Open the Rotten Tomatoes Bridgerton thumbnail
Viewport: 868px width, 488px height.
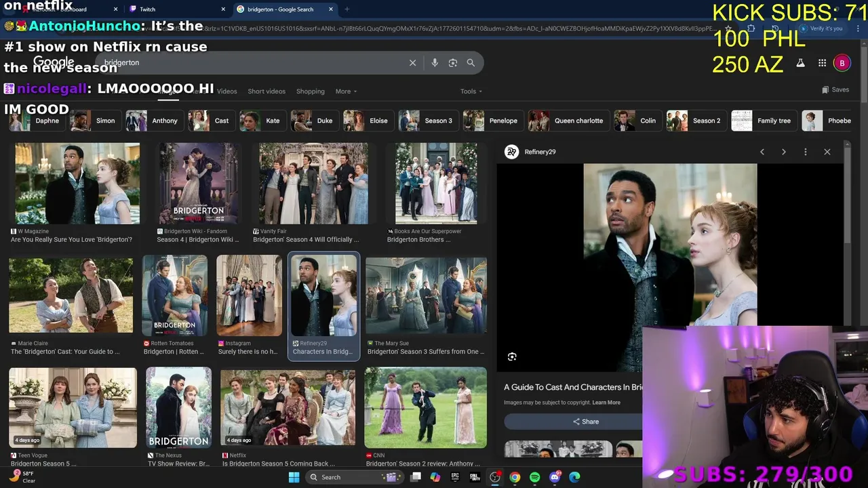(174, 296)
